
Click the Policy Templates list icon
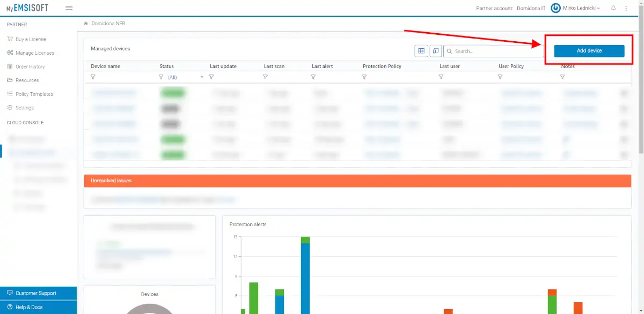(10, 94)
